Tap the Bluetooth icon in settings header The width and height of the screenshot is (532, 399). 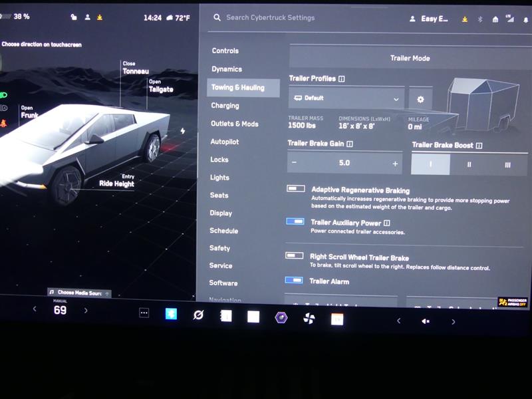tap(479, 19)
